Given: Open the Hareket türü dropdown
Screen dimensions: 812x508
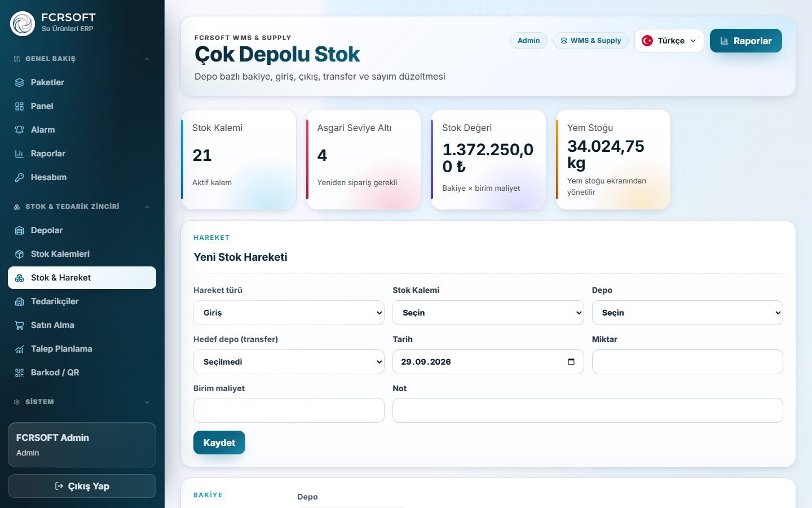Looking at the screenshot, I should click(289, 313).
